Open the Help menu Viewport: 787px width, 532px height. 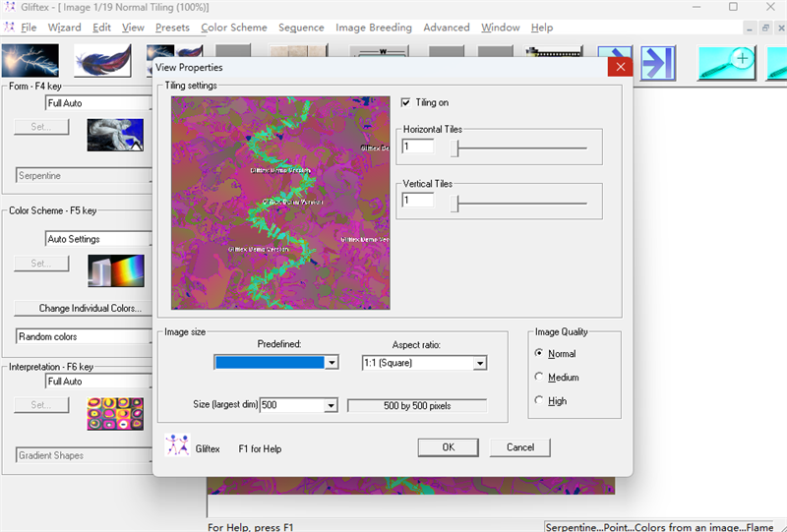[x=542, y=28]
